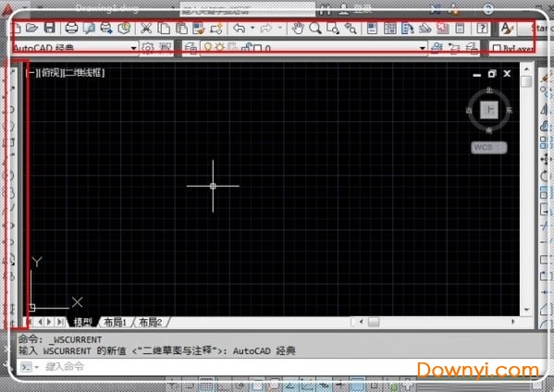Cut the selection with the scissors icon

(146, 29)
